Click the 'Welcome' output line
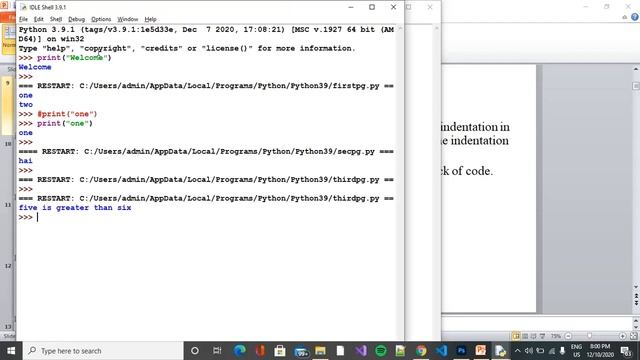The width and height of the screenshot is (640, 360). coord(35,67)
